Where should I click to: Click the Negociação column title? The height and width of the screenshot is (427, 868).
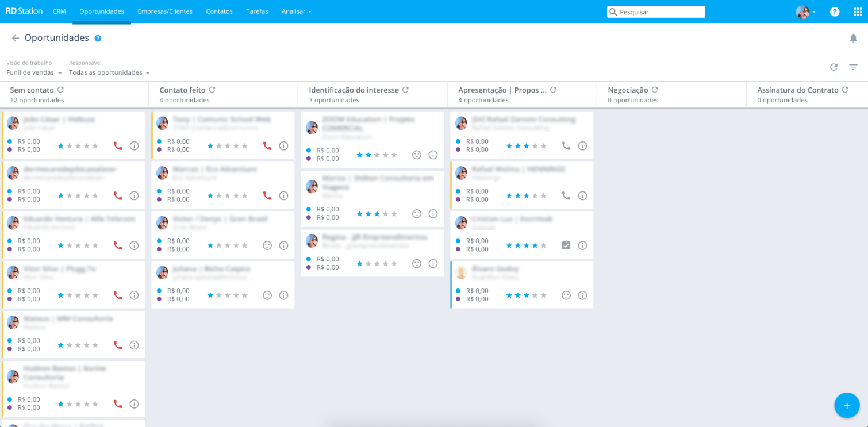(628, 90)
